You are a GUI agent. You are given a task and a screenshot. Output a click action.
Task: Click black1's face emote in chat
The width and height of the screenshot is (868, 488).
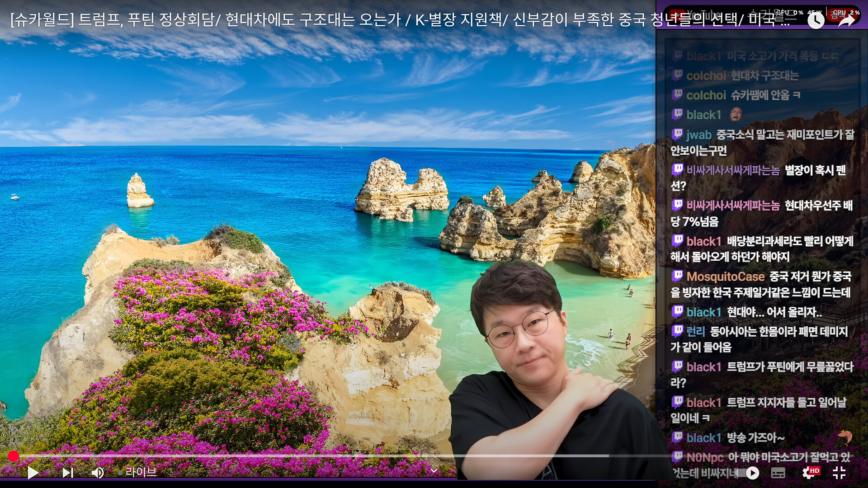(736, 114)
